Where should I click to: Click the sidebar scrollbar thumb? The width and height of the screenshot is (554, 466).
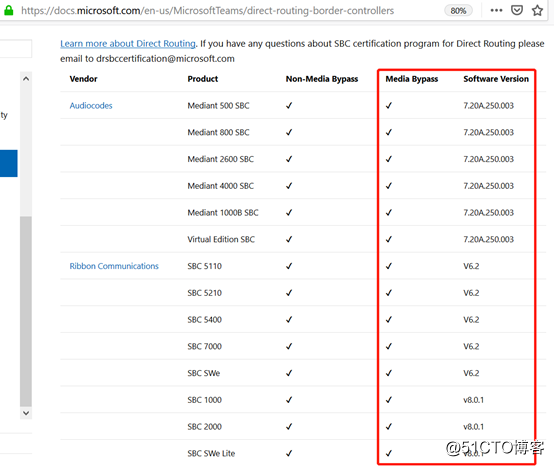(x=26, y=311)
